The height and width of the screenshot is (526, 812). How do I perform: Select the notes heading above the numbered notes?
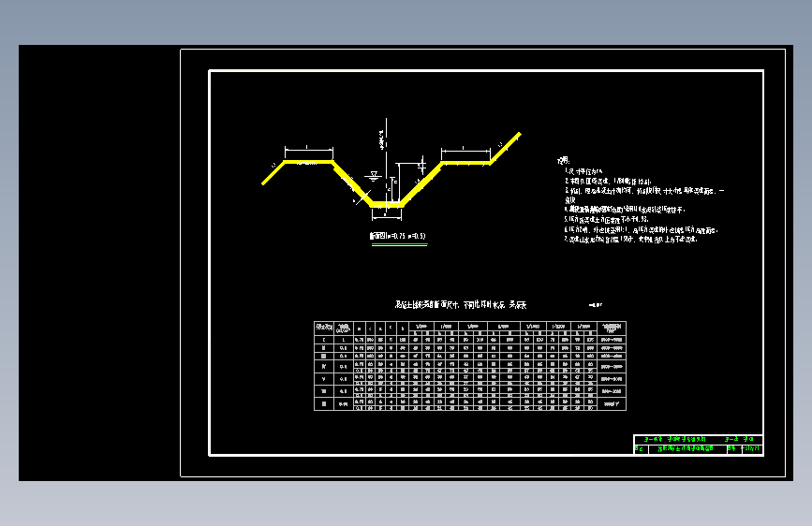point(564,160)
